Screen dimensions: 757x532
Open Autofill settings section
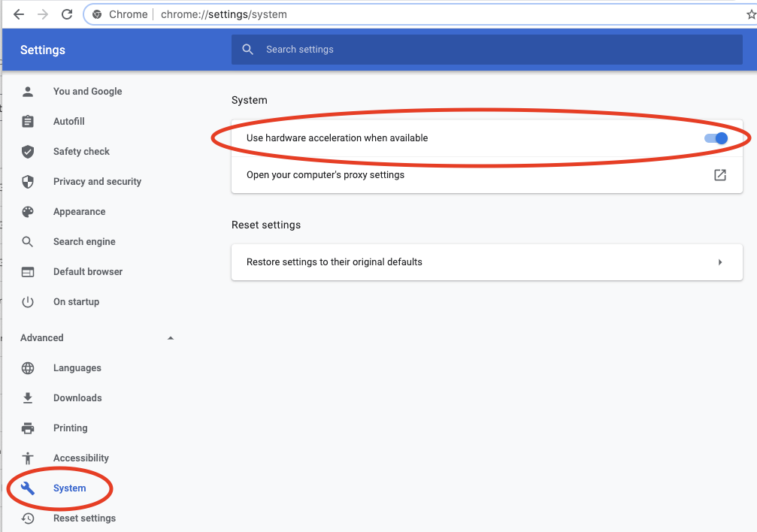69,121
